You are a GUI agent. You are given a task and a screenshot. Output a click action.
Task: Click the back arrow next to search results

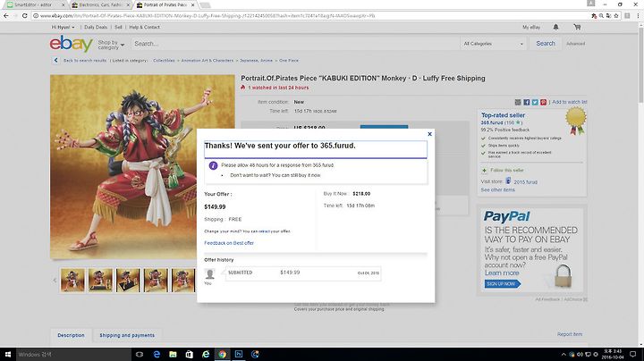[55, 60]
